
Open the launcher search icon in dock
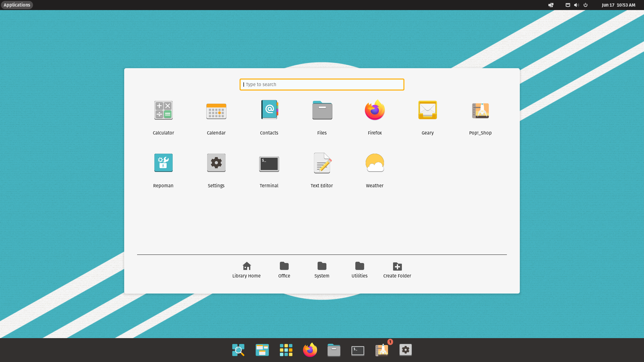(238, 350)
